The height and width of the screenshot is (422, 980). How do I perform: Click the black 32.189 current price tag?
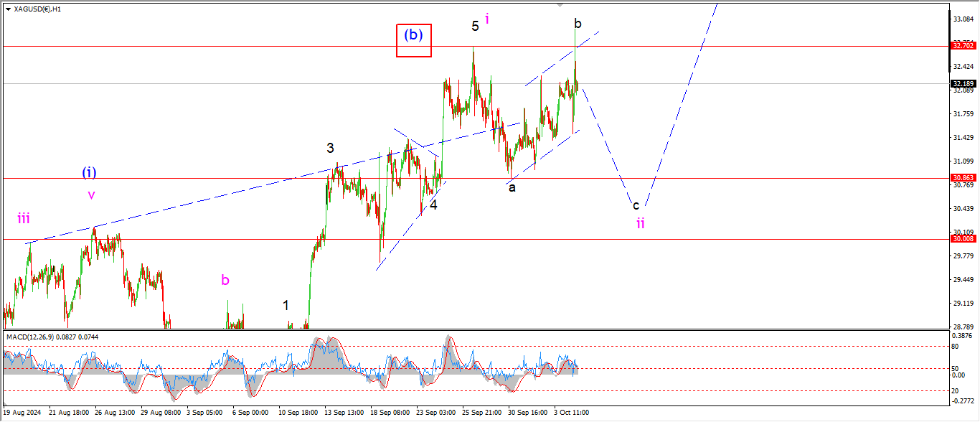point(962,84)
